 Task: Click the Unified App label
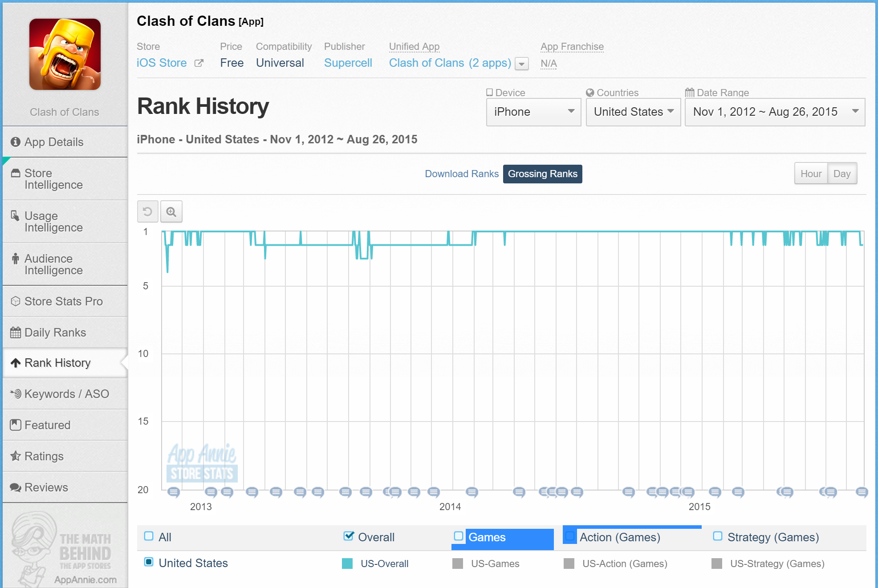point(414,46)
